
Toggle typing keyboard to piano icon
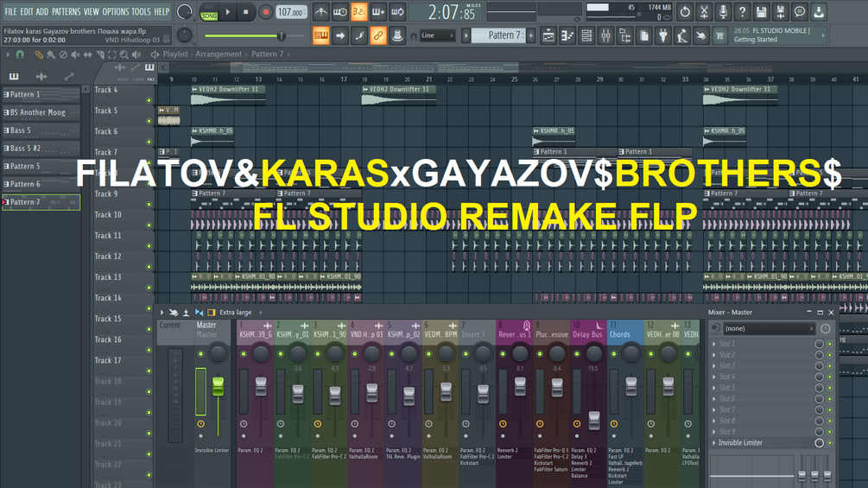(321, 36)
